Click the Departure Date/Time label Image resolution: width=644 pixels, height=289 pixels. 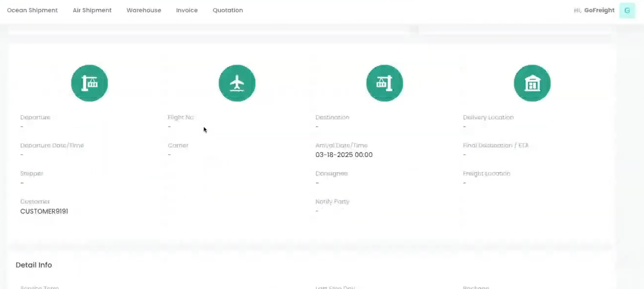(x=52, y=146)
